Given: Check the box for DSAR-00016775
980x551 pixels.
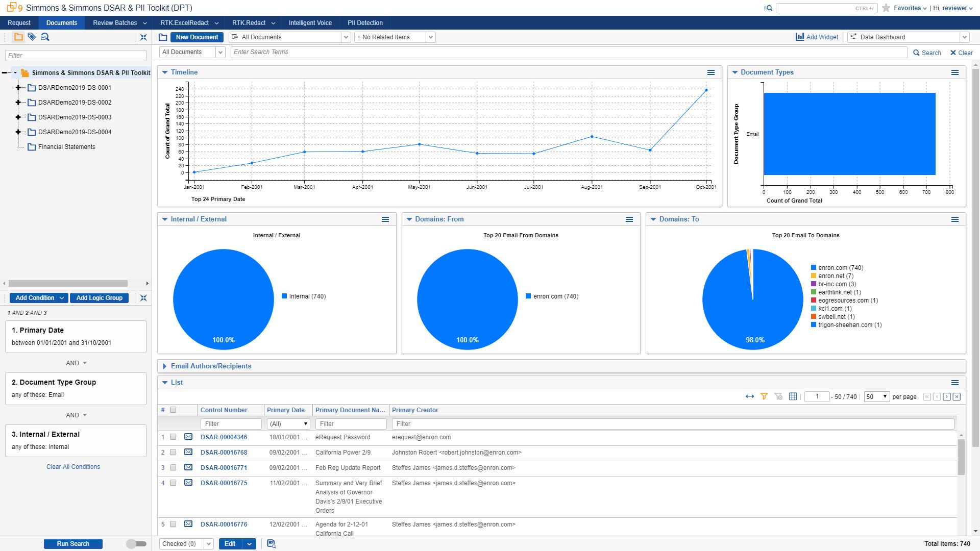Looking at the screenshot, I should [x=173, y=483].
